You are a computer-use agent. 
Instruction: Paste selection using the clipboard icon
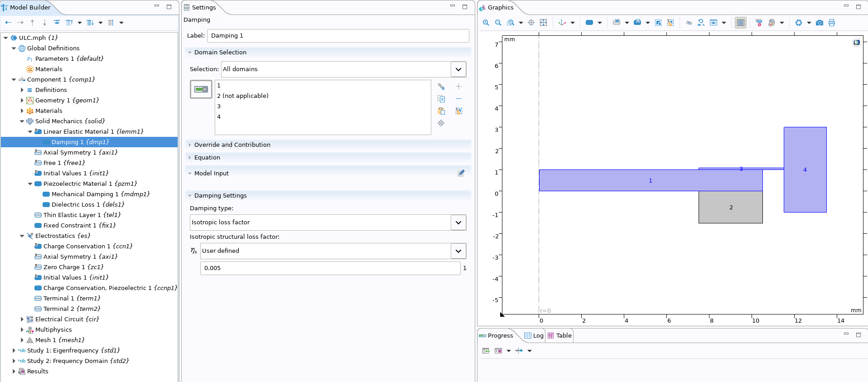coord(441,111)
